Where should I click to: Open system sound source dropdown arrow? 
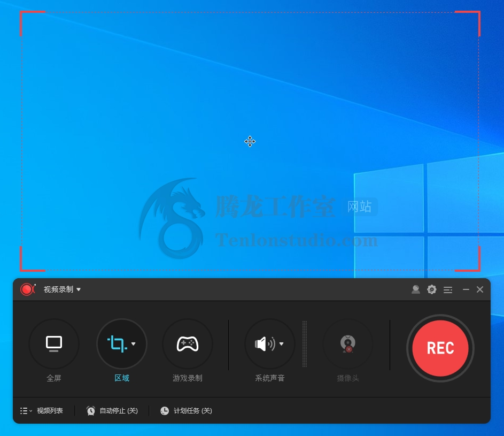click(281, 344)
